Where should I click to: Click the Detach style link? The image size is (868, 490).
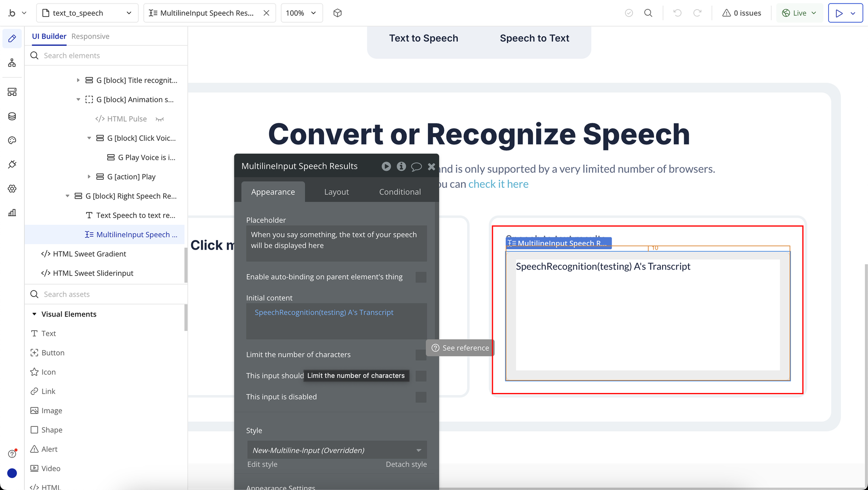coord(406,464)
